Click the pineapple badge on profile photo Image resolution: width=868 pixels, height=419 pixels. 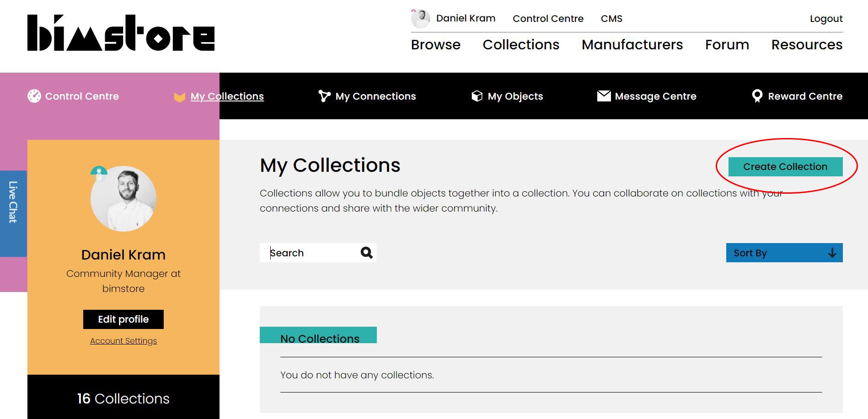pos(99,174)
